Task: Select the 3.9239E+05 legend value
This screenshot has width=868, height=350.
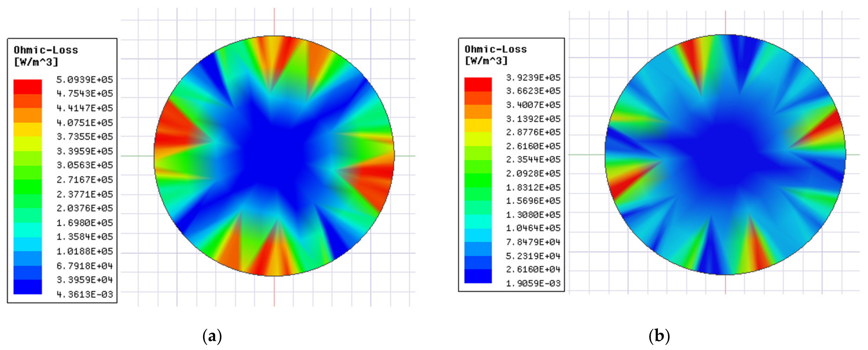Action: point(533,77)
